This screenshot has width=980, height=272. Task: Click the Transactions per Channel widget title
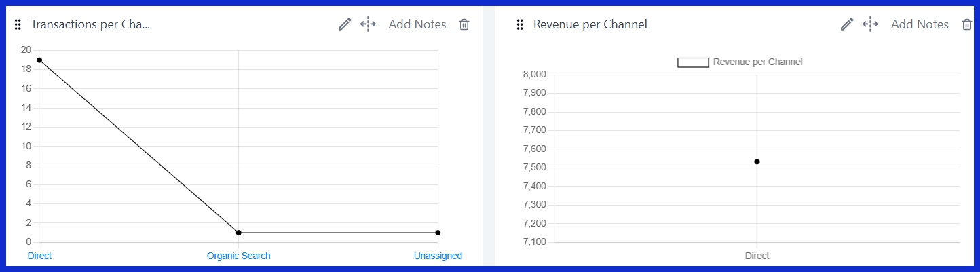[90, 24]
